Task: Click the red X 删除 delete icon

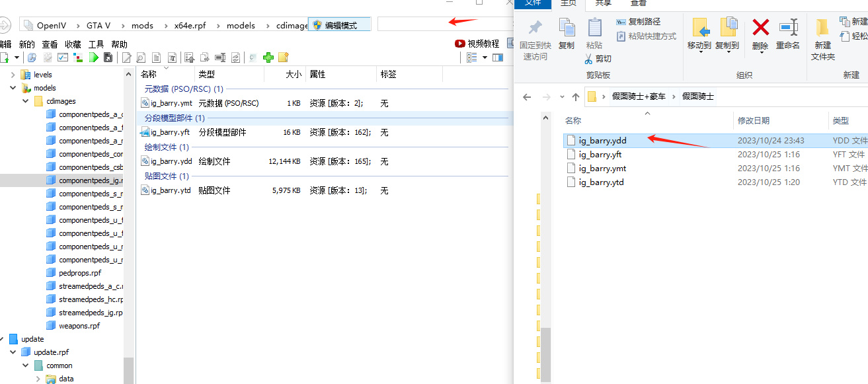Action: coord(761,27)
